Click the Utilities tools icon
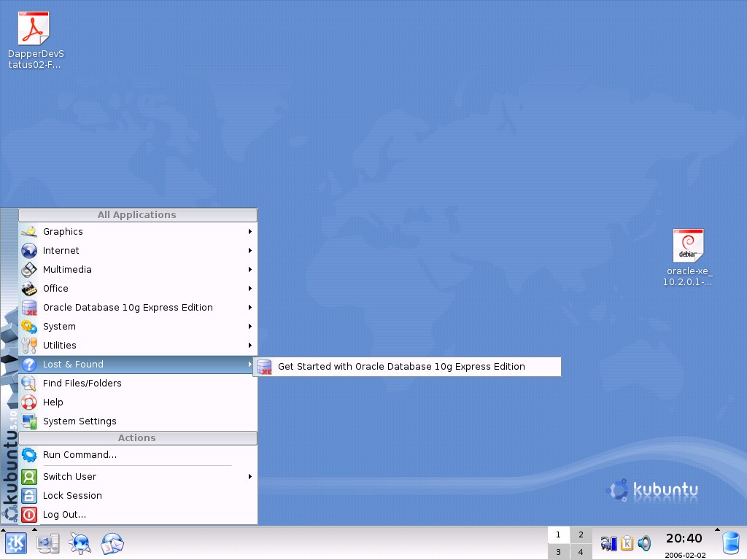 [29, 345]
